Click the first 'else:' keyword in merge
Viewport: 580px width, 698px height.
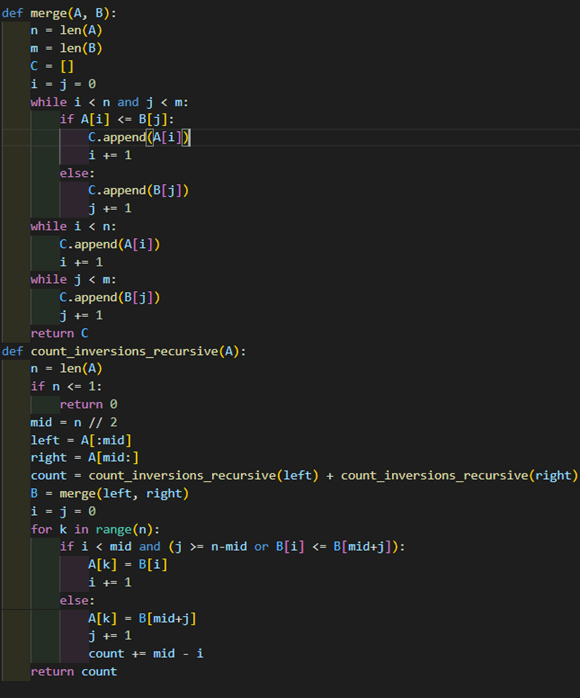click(77, 173)
